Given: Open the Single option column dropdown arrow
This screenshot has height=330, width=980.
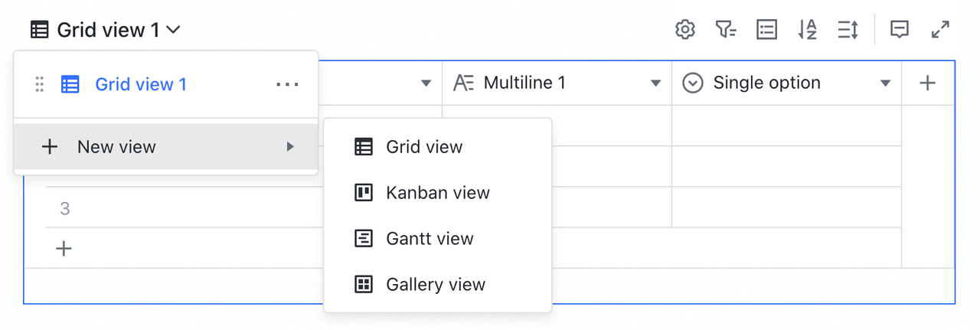Looking at the screenshot, I should tap(885, 83).
